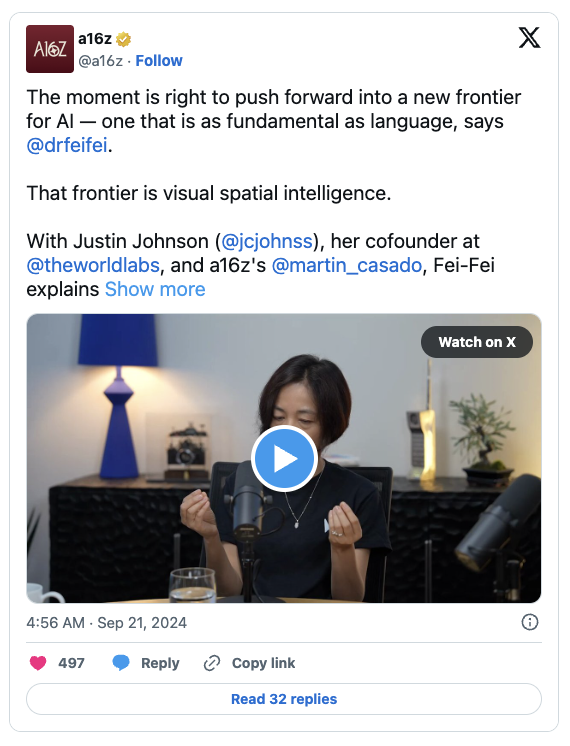Viewport: 570px width, 746px height.
Task: Click the chain link copy icon
Action: pos(212,663)
